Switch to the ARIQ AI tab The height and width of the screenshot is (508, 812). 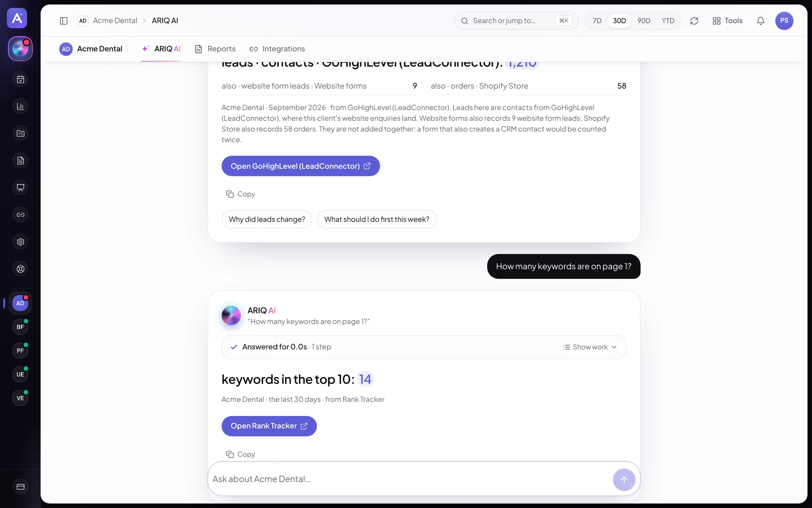[161, 49]
